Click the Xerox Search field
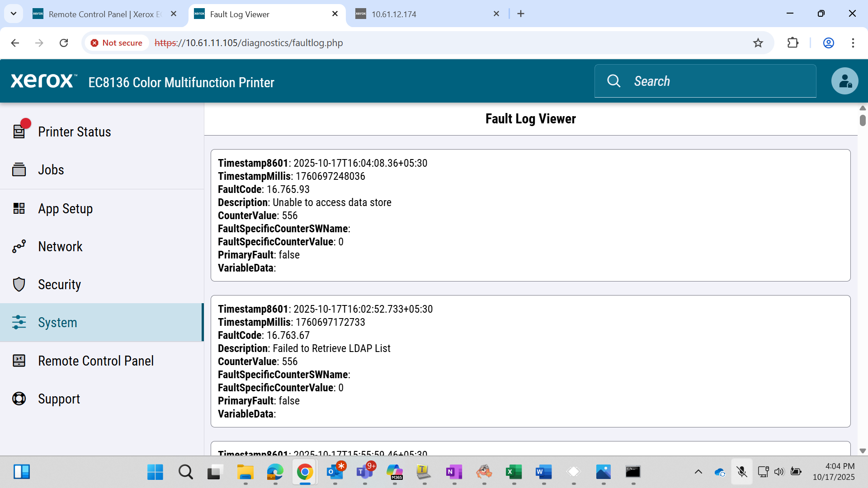This screenshot has width=868, height=488. (x=705, y=81)
